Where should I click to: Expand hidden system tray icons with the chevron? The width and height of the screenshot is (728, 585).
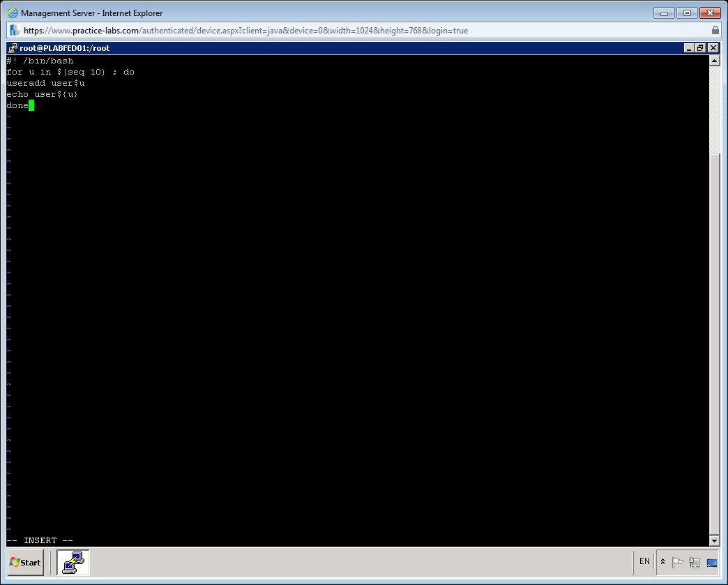pyautogui.click(x=662, y=563)
